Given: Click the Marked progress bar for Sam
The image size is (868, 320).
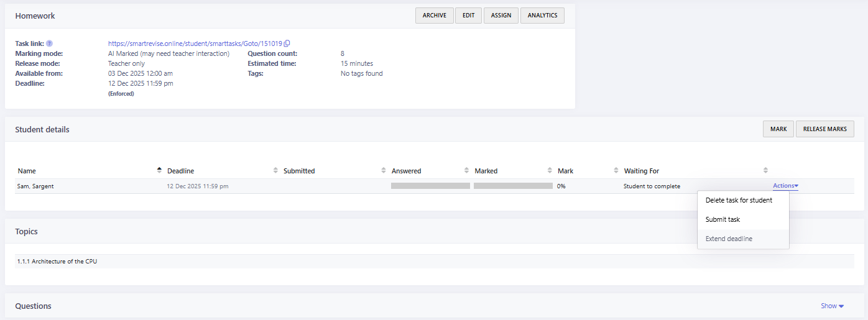Looking at the screenshot, I should click(513, 186).
